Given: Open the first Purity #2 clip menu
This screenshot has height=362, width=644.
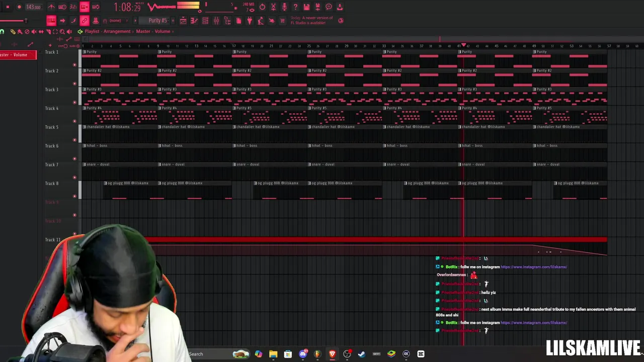Looking at the screenshot, I should (x=84, y=70).
